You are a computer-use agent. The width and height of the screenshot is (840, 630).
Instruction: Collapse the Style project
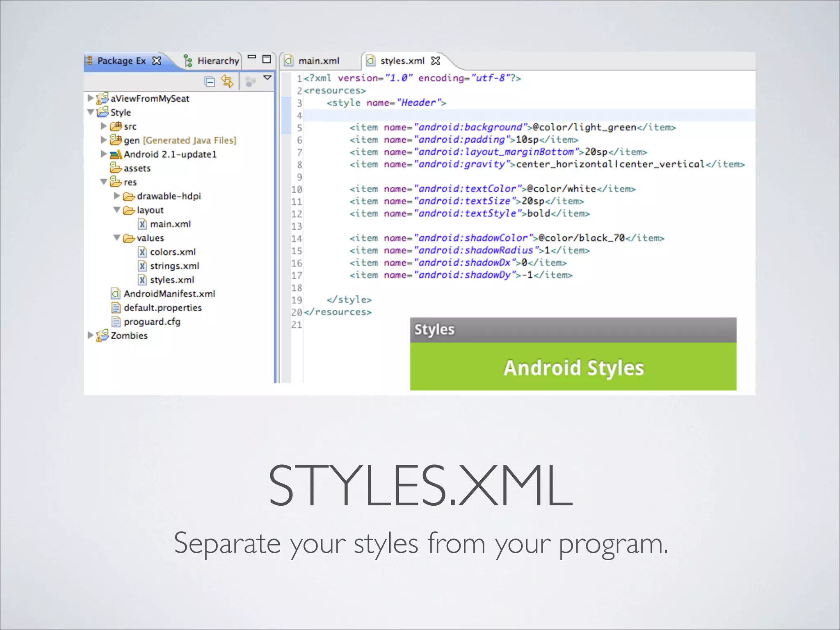click(91, 112)
